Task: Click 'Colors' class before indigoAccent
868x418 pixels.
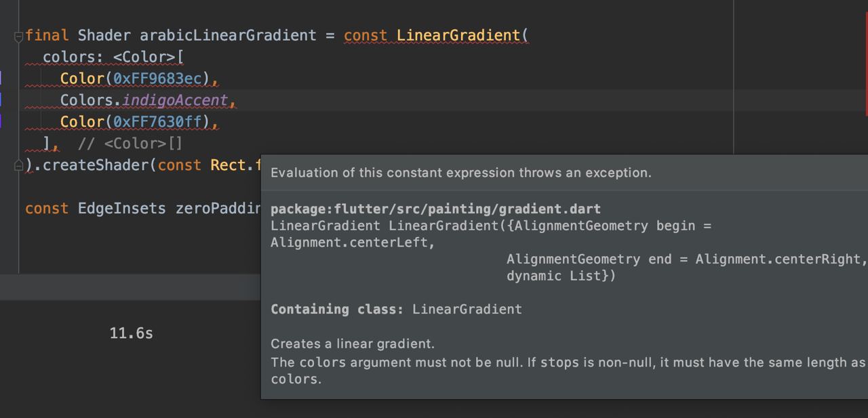Action: (87, 100)
